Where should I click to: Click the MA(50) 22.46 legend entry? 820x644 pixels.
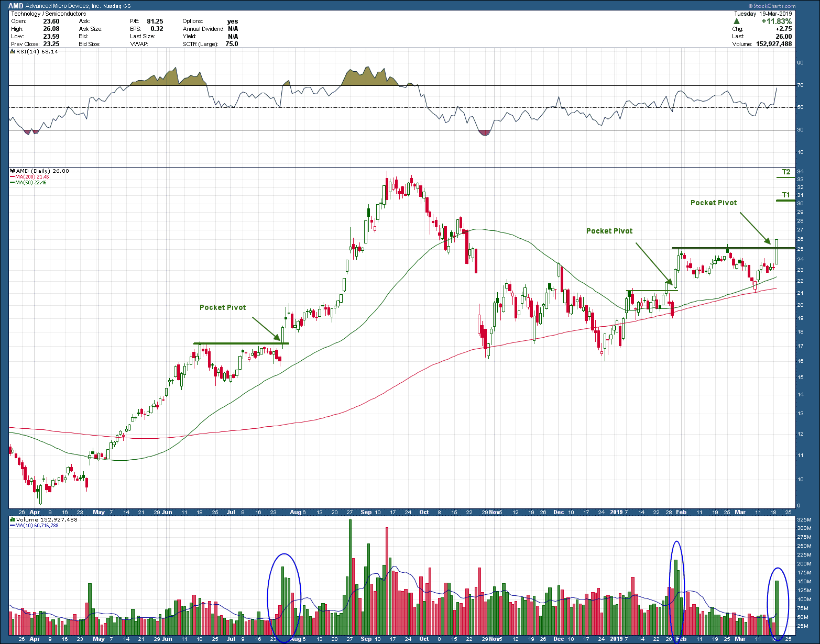coord(29,183)
